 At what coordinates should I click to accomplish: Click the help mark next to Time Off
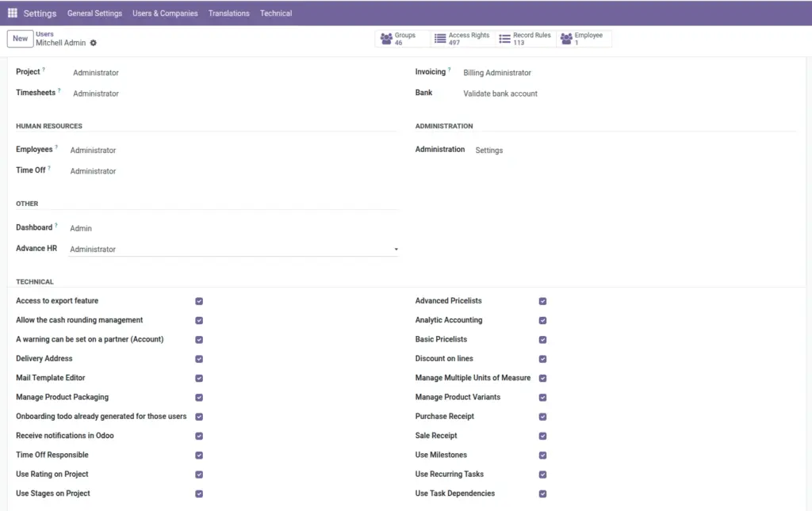(x=49, y=168)
